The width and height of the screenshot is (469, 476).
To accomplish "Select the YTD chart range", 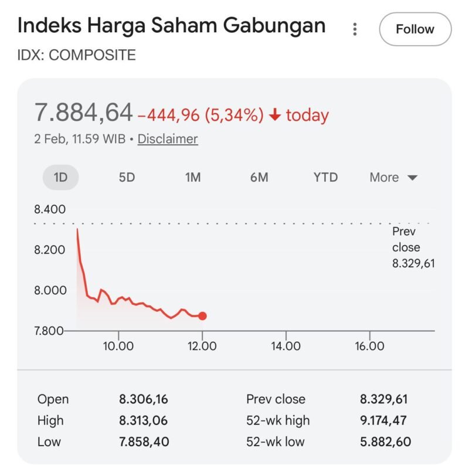I will tap(325, 177).
